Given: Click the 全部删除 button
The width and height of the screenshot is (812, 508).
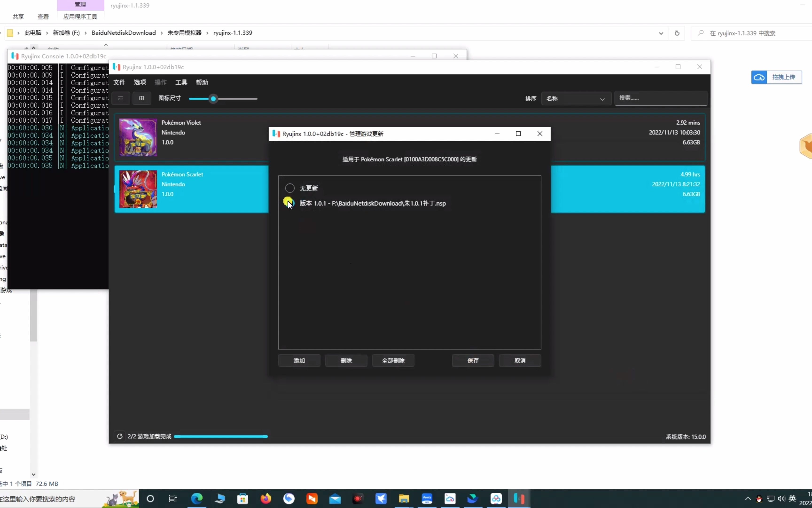Looking at the screenshot, I should click(393, 361).
